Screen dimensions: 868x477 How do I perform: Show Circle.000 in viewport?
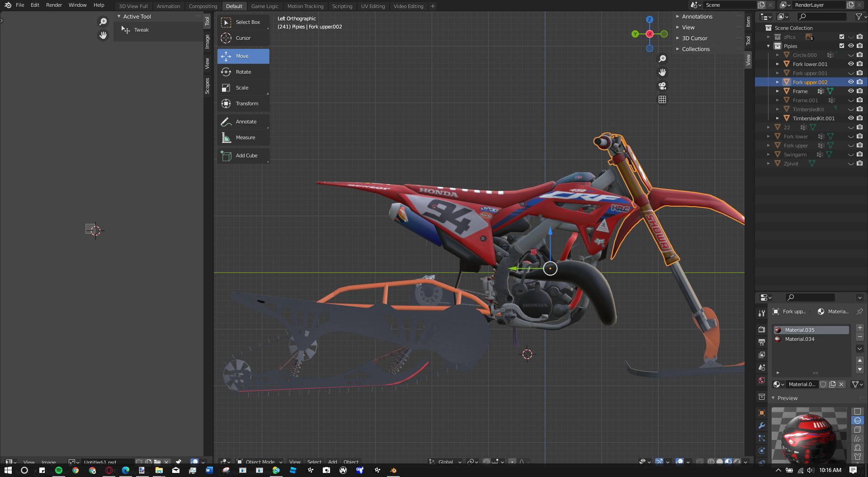click(x=851, y=55)
